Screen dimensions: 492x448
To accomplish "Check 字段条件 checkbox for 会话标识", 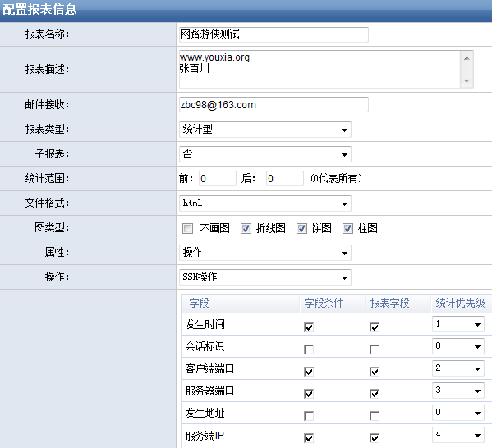I will tap(309, 350).
